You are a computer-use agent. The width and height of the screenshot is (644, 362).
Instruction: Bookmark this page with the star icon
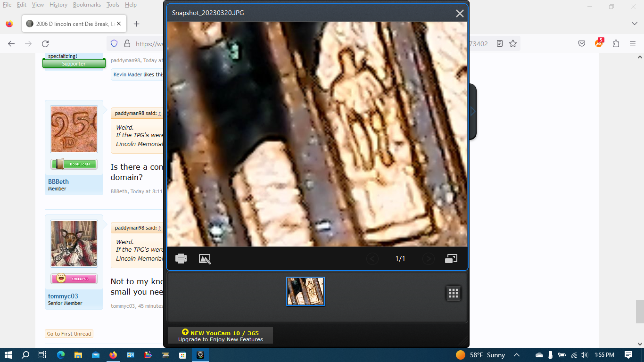tap(513, 43)
